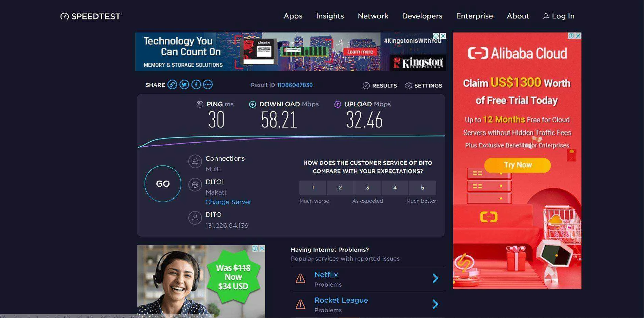Image resolution: width=644 pixels, height=318 pixels.
Task: Click the download speed value 58.21
Action: point(279,120)
